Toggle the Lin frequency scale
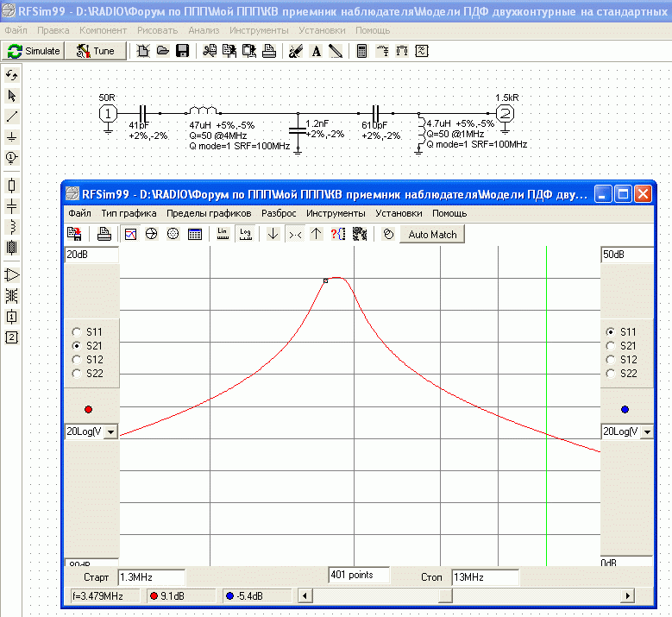The image size is (672, 617). [x=223, y=234]
